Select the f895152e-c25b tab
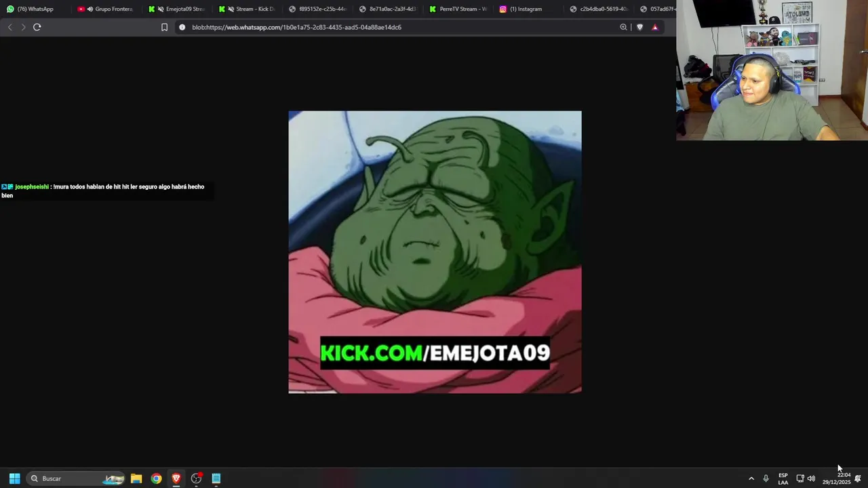This screenshot has width=868, height=488. click(x=318, y=9)
